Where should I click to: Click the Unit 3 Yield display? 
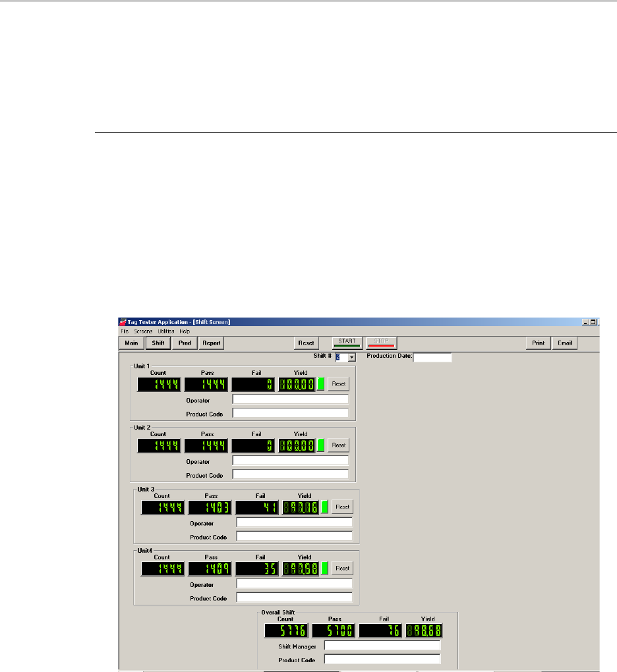[x=301, y=507]
